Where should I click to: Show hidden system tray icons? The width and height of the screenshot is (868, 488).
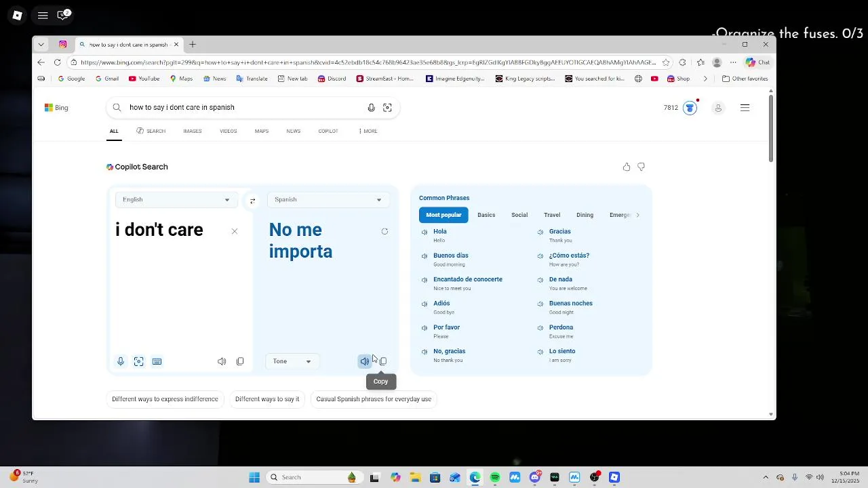[x=766, y=477]
